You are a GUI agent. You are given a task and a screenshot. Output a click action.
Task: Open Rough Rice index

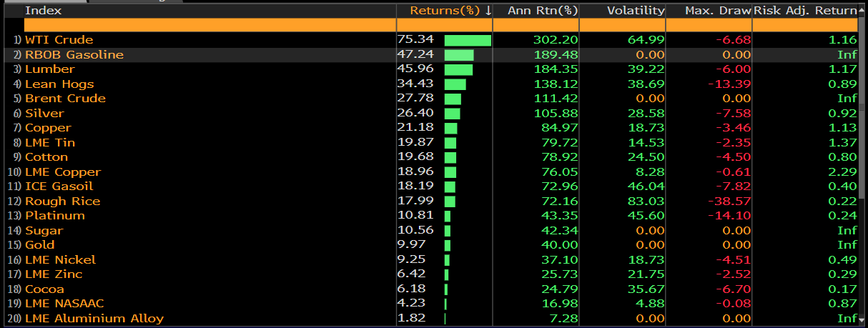click(62, 202)
